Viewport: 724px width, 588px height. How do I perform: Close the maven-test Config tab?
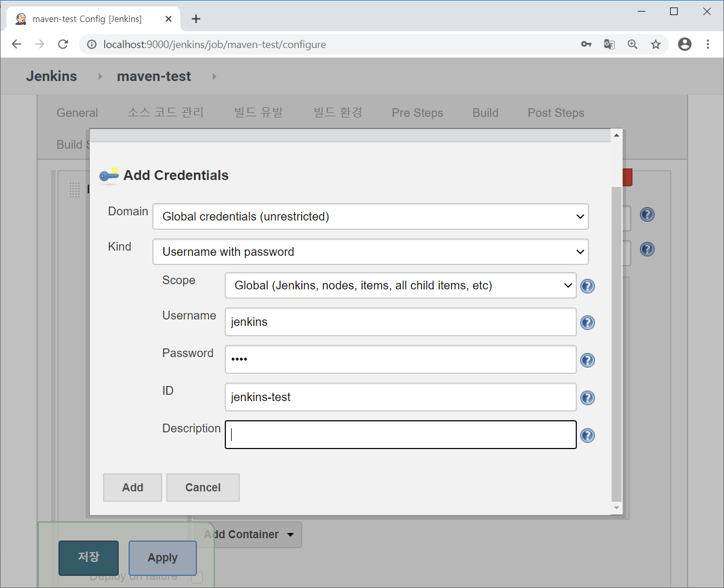[x=169, y=19]
